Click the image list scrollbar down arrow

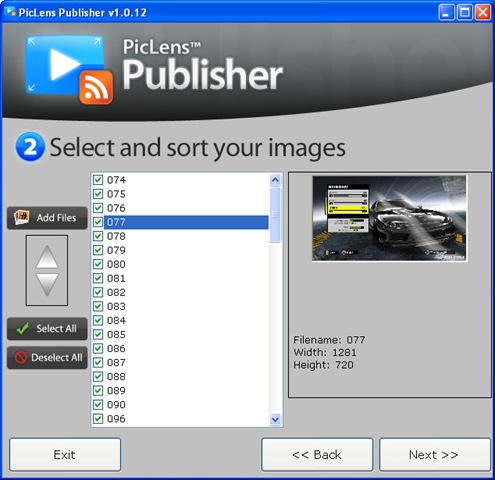(x=275, y=419)
